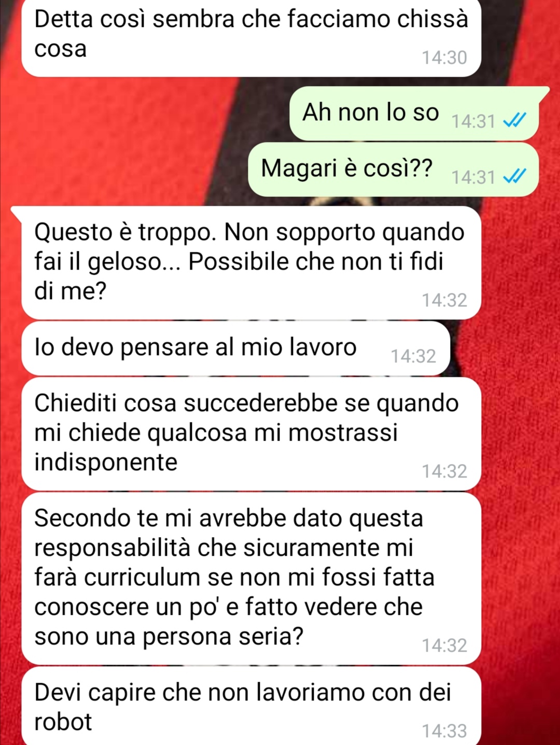Tap the message starting 'Chiediti cosa succederebbe'
The height and width of the screenshot is (745, 560).
(251, 434)
